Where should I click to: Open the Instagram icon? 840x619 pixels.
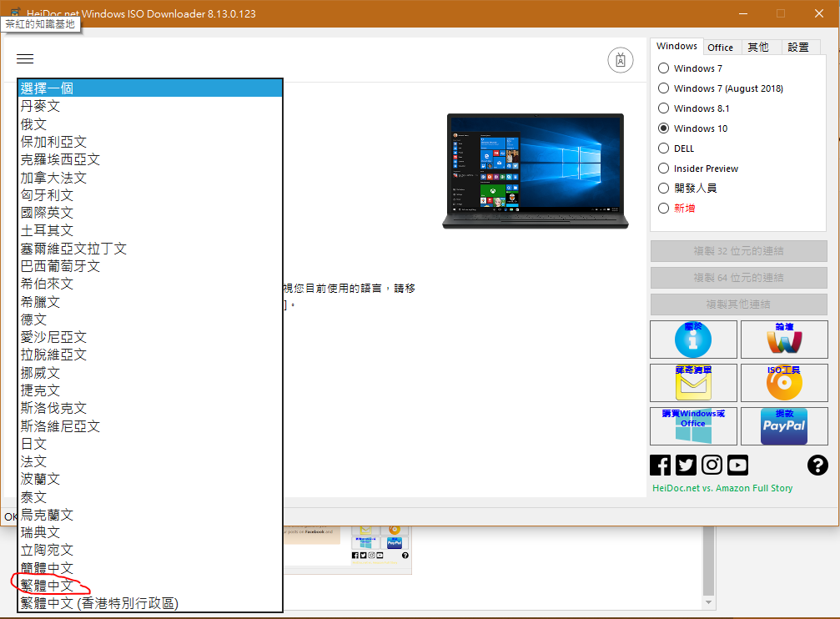712,466
